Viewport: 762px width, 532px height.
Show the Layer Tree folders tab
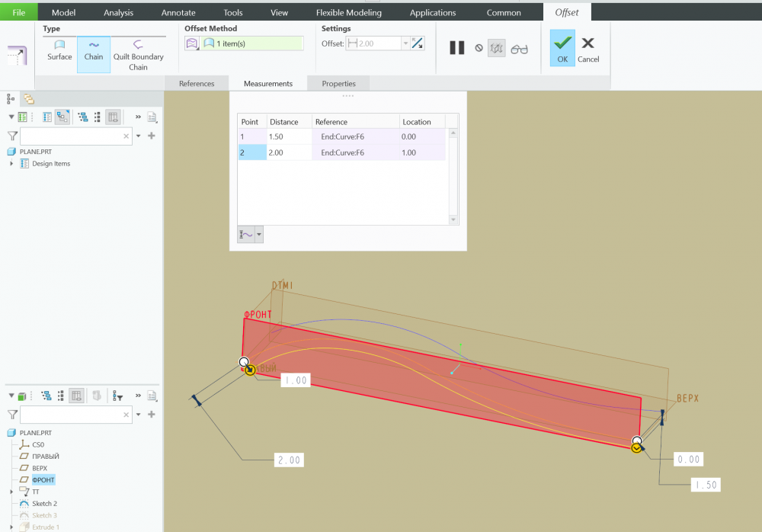pos(29,99)
